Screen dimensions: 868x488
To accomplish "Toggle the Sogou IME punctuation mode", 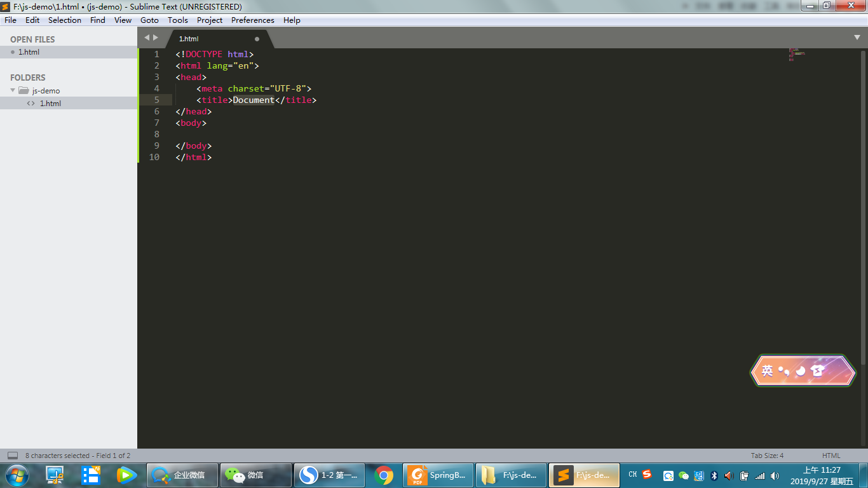I will pyautogui.click(x=784, y=370).
